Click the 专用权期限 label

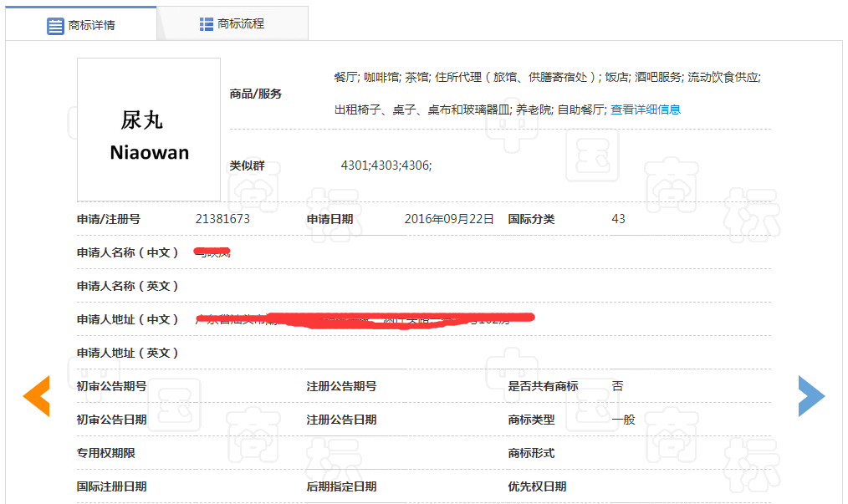(105, 453)
